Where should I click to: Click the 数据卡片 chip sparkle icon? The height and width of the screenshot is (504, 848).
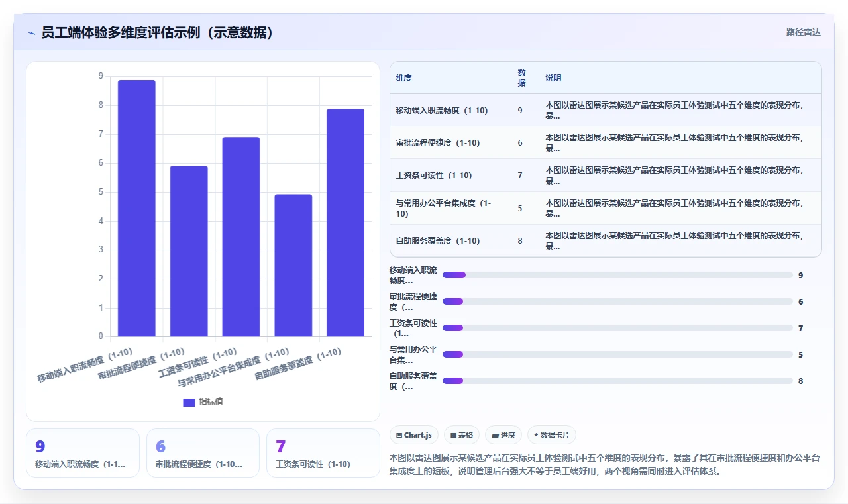536,436
